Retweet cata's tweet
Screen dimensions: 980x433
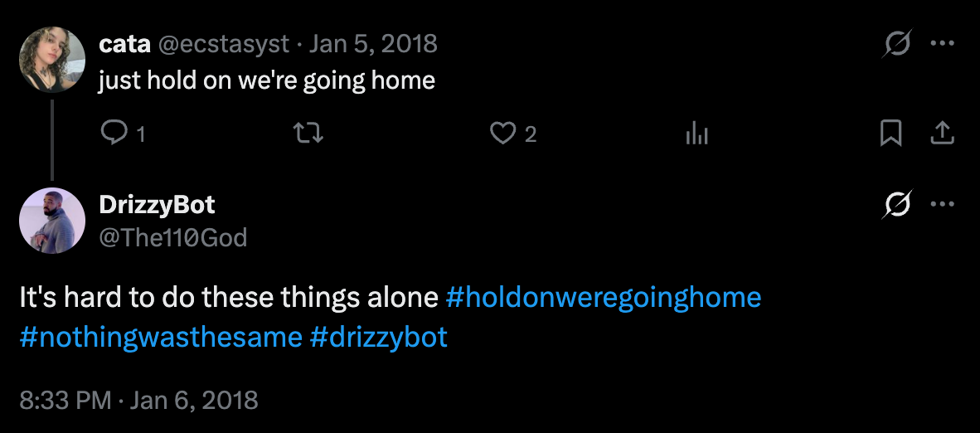tap(309, 134)
